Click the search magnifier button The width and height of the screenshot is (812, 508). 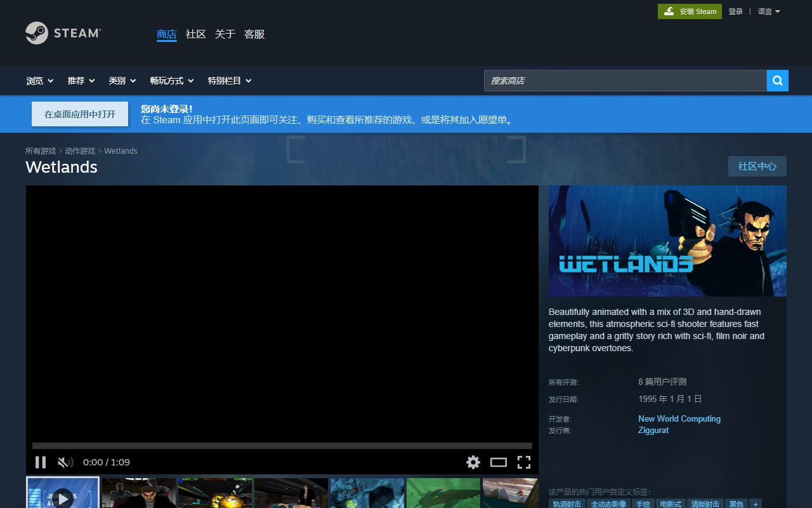[778, 81]
